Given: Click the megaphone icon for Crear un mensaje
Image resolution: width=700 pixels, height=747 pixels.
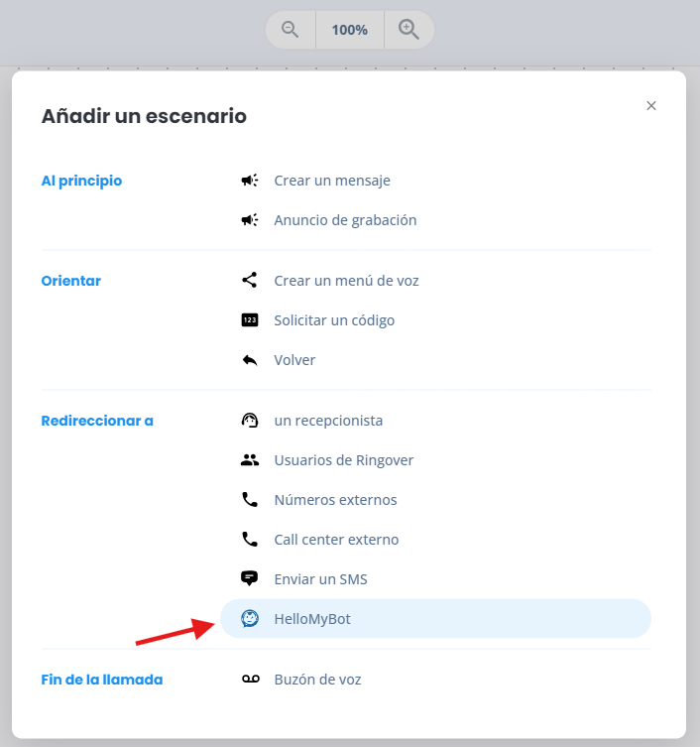Looking at the screenshot, I should click(x=250, y=181).
